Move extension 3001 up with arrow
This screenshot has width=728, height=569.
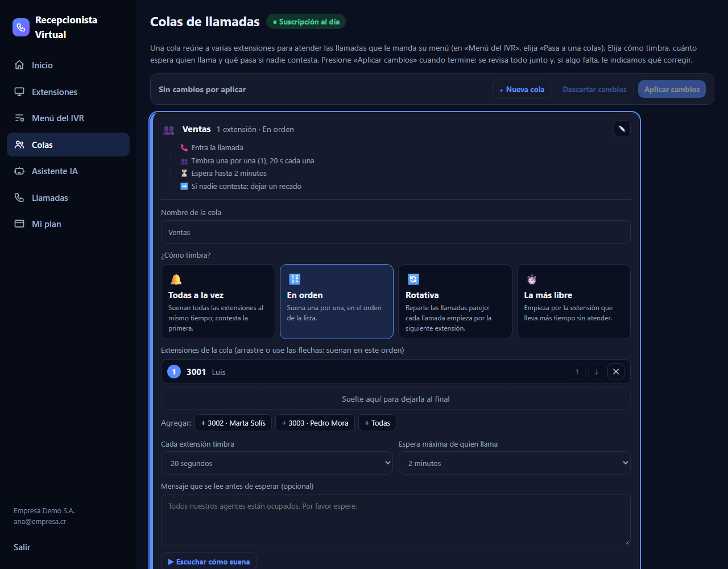click(577, 372)
